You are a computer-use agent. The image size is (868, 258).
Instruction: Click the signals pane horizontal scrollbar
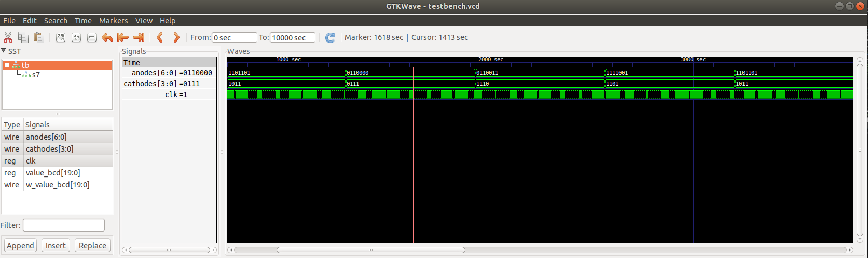click(x=169, y=250)
